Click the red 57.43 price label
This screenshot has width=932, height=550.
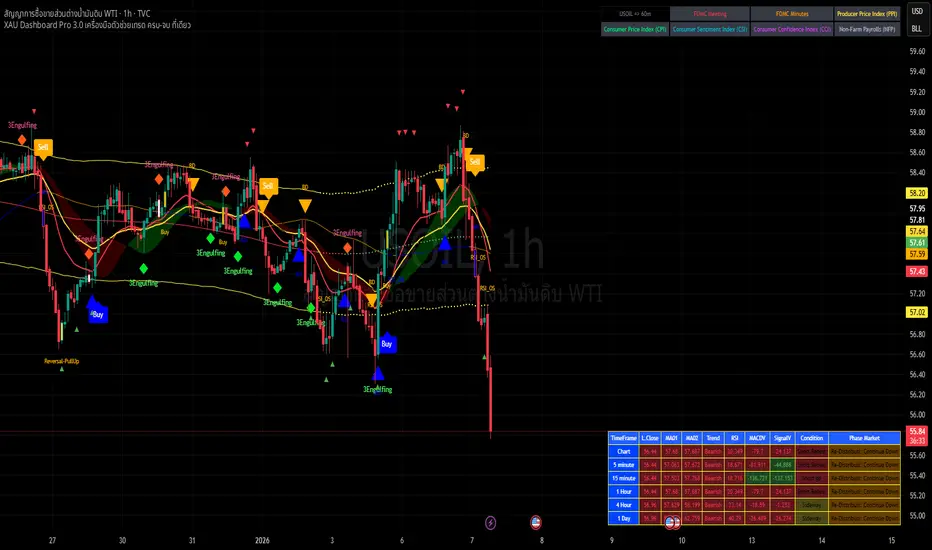[917, 271]
